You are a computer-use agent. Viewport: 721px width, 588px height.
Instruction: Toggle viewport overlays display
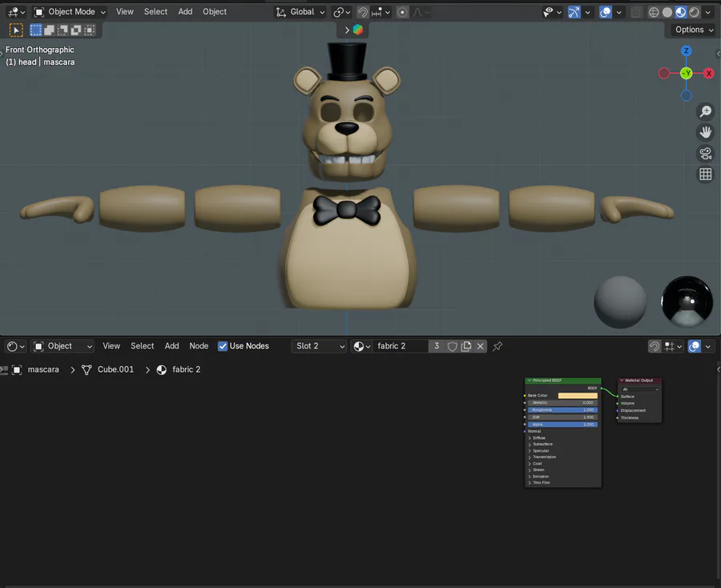pyautogui.click(x=606, y=12)
